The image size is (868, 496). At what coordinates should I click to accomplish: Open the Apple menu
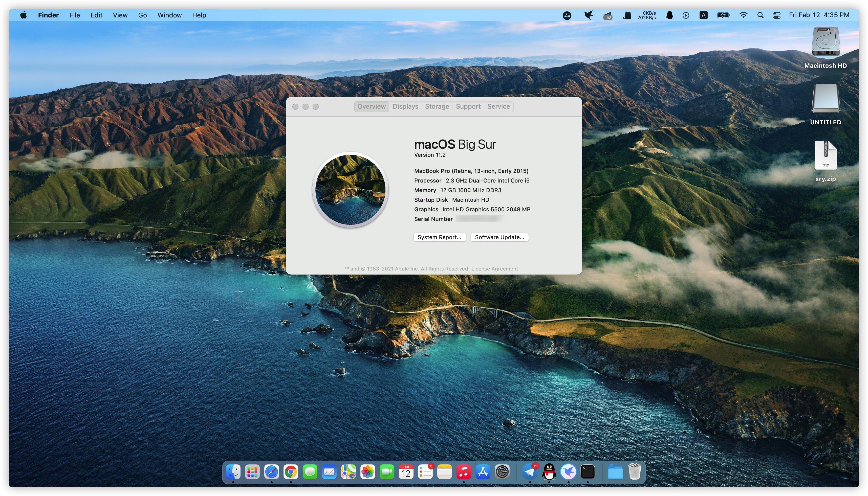pos(23,15)
